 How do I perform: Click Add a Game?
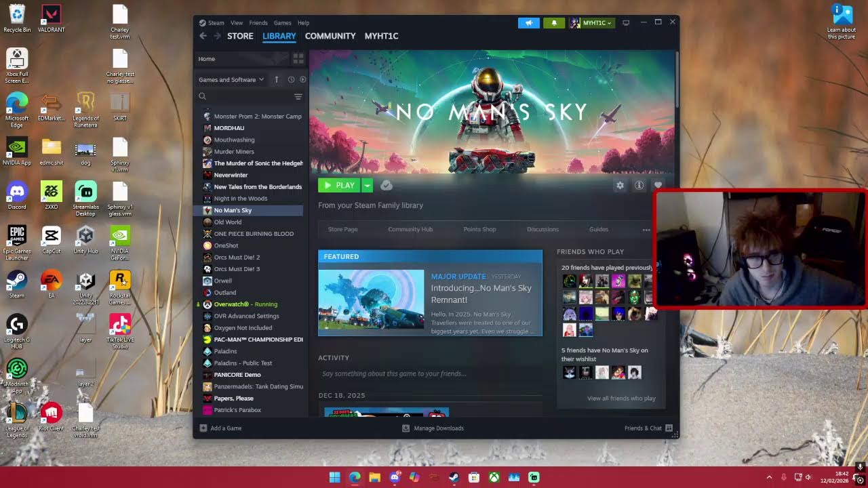pyautogui.click(x=220, y=428)
